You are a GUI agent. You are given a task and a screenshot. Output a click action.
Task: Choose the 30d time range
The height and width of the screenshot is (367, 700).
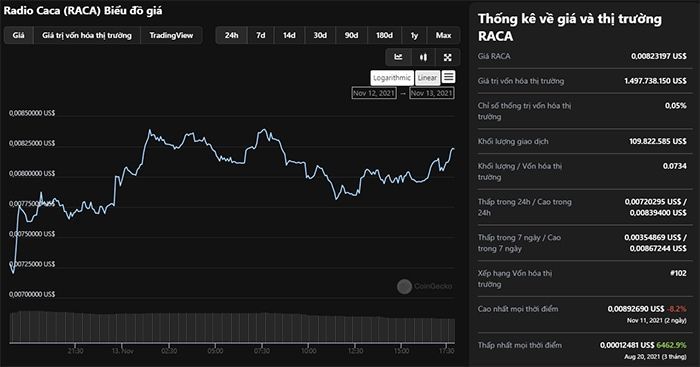(320, 35)
